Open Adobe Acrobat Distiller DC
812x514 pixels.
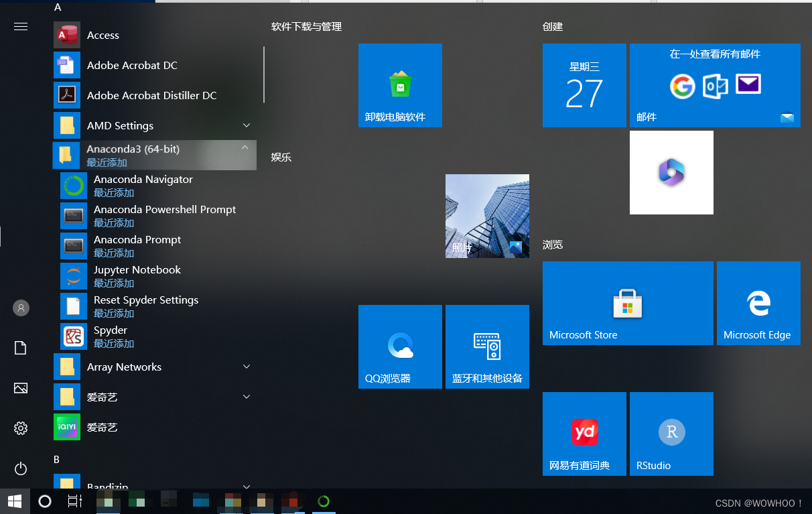(155, 95)
